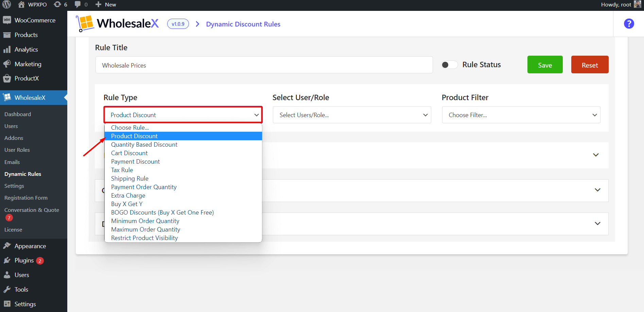Open the root user avatar
The height and width of the screenshot is (312, 644).
click(x=638, y=4)
